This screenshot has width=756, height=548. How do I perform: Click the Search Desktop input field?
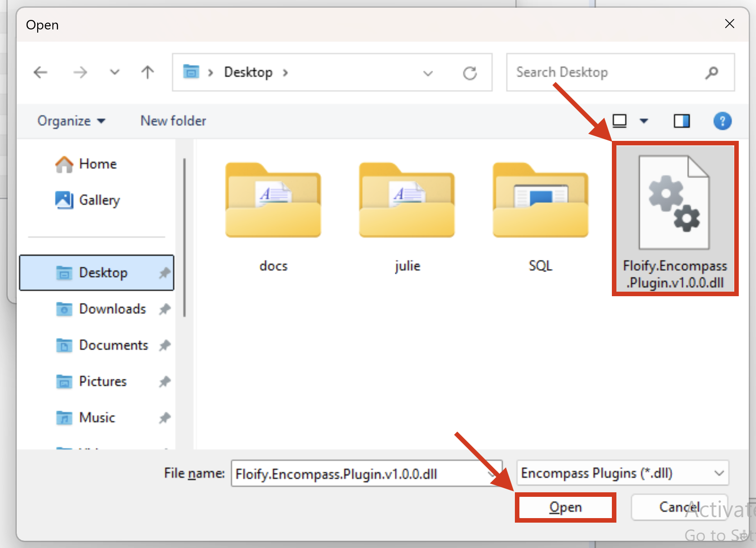click(607, 72)
